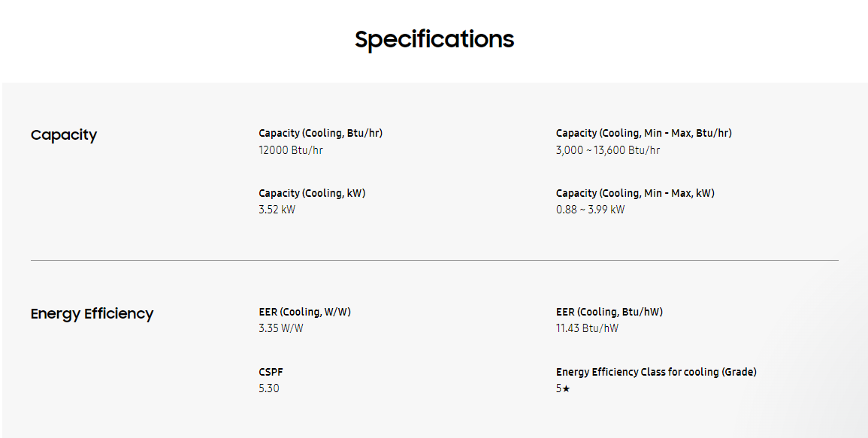Select the 12000 Btu/hr value

pos(291,150)
